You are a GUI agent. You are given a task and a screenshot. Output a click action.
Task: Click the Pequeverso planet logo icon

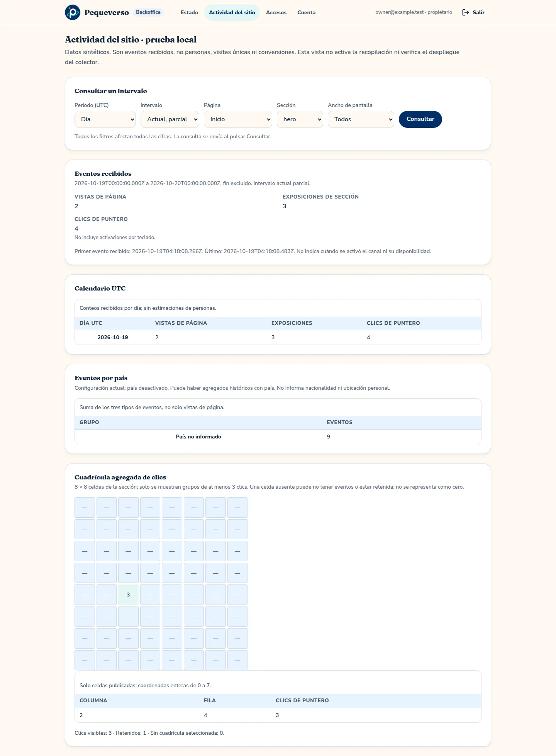coord(73,12)
